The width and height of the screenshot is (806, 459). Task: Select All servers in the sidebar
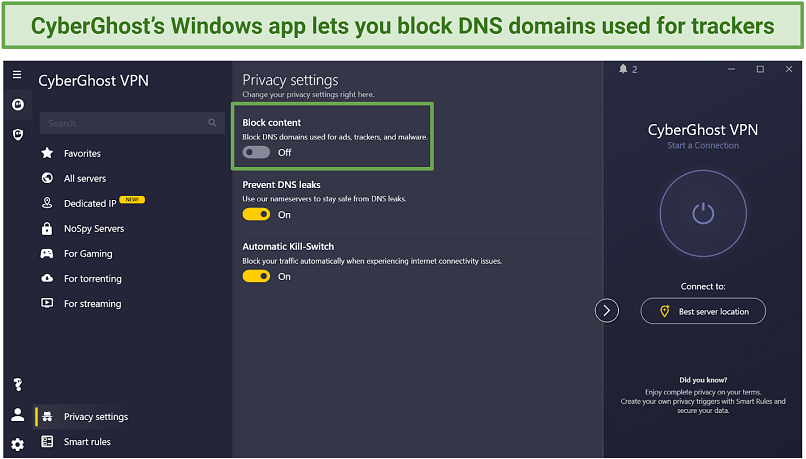pyautogui.click(x=85, y=178)
